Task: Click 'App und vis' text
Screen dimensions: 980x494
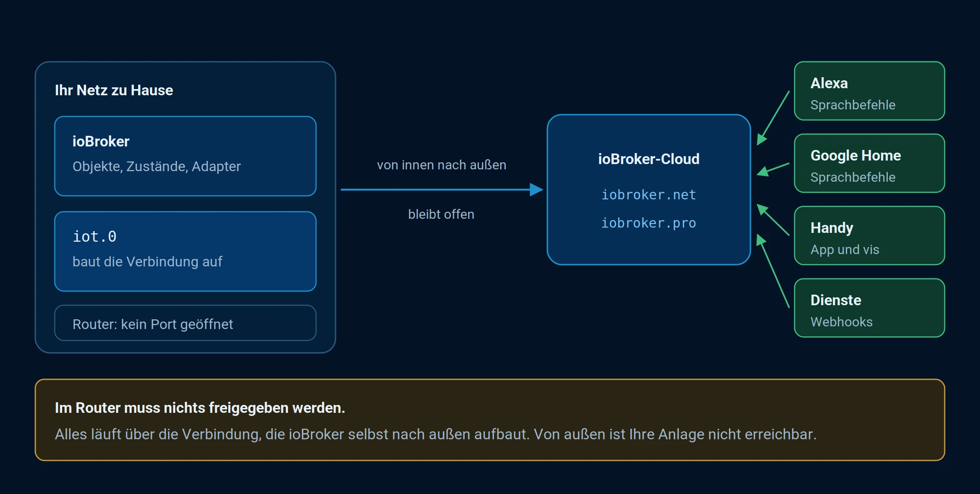Action: (844, 250)
